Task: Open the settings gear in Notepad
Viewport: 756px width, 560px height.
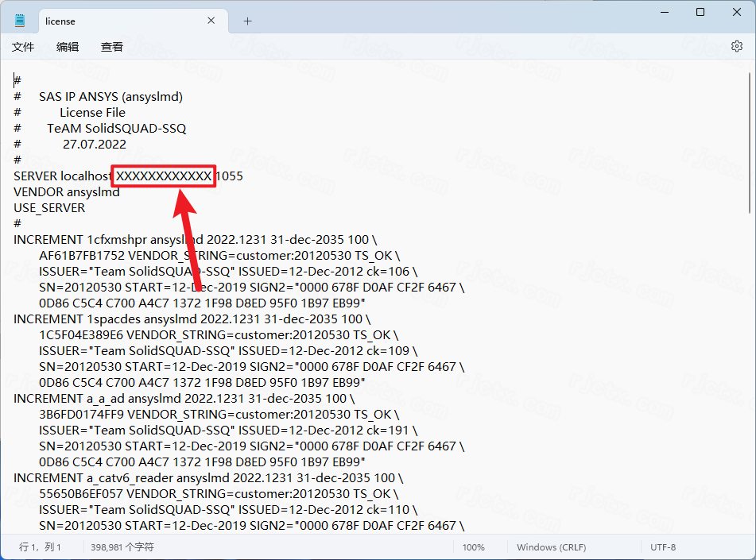Action: [736, 46]
